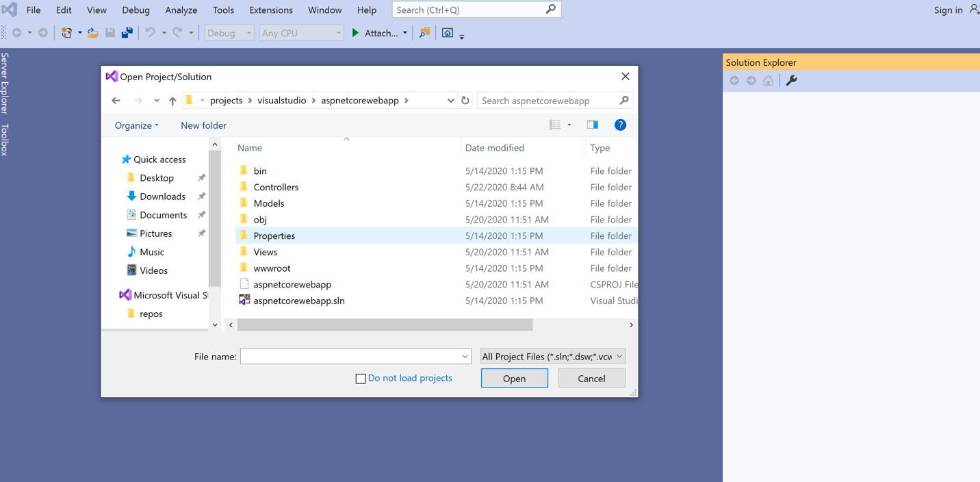Click the File name input field
This screenshot has width=980, height=482.
(350, 357)
